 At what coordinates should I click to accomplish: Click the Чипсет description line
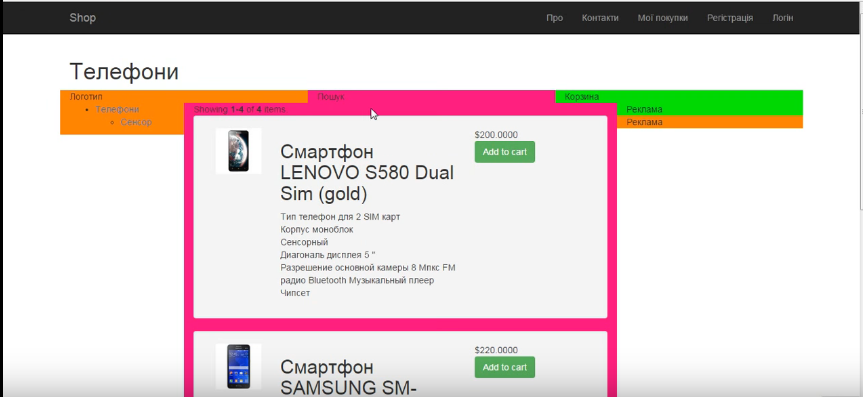coord(295,293)
